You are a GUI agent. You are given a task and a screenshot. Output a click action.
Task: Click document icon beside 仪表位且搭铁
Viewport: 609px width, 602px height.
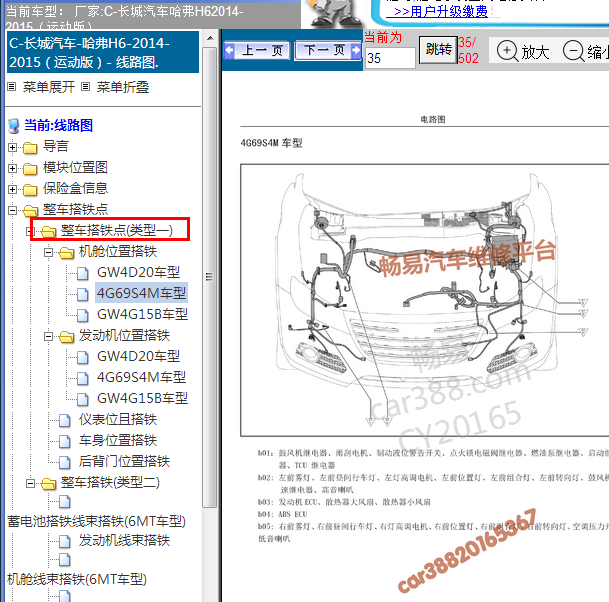[65, 420]
